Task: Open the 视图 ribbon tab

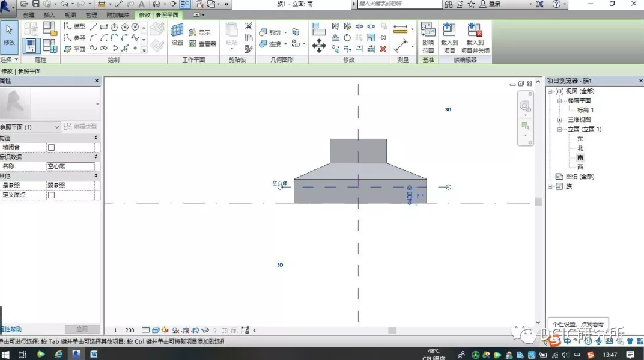Action: tap(70, 15)
